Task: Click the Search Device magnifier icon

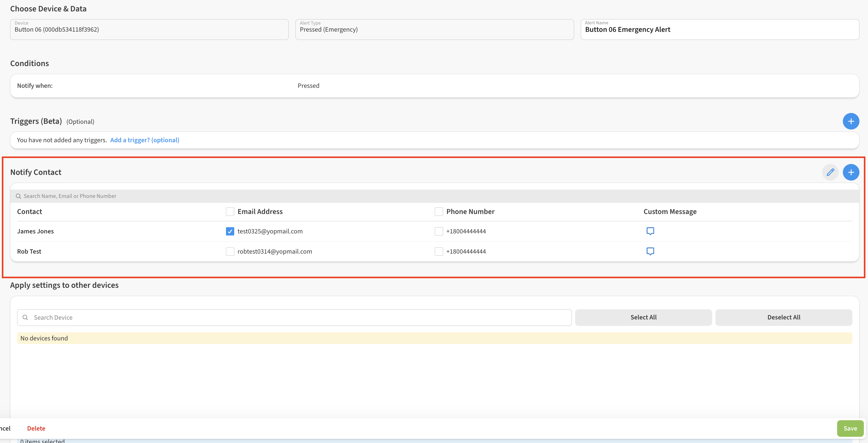Action: (x=25, y=317)
